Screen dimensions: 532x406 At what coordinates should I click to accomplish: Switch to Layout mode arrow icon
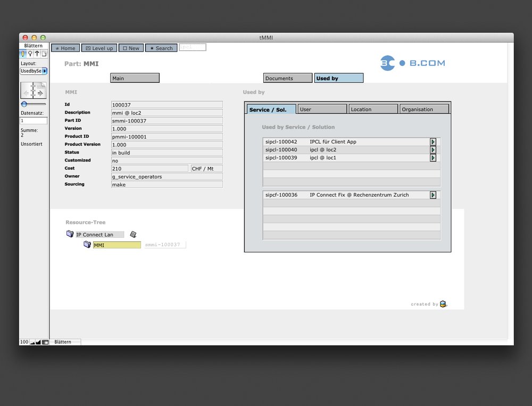pos(37,54)
